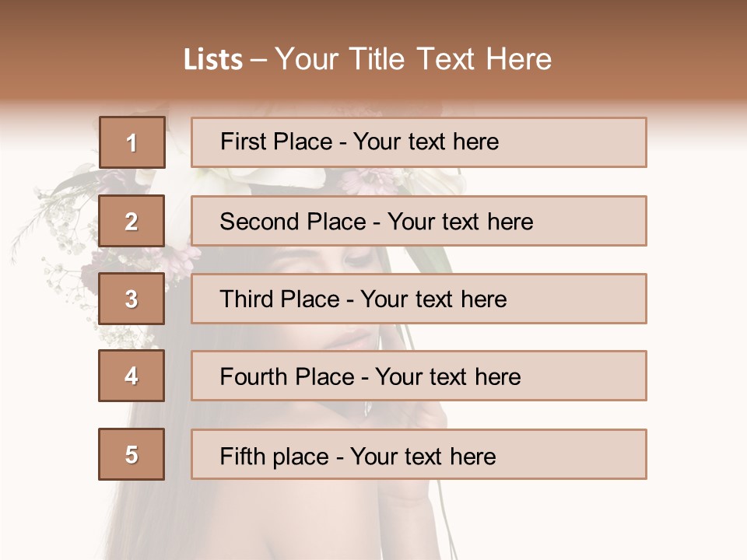Click the 'Second Place' text bar
Image resolution: width=747 pixels, height=560 pixels.
(x=419, y=221)
